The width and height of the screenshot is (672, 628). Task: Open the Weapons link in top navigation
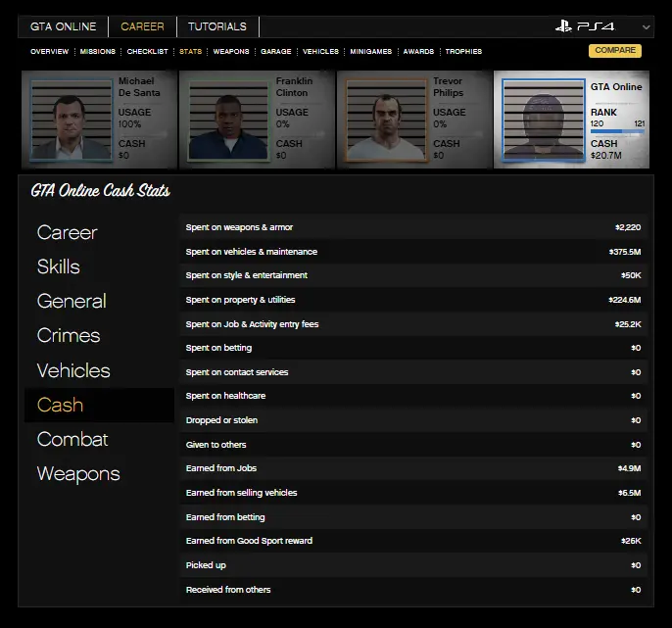coord(231,51)
